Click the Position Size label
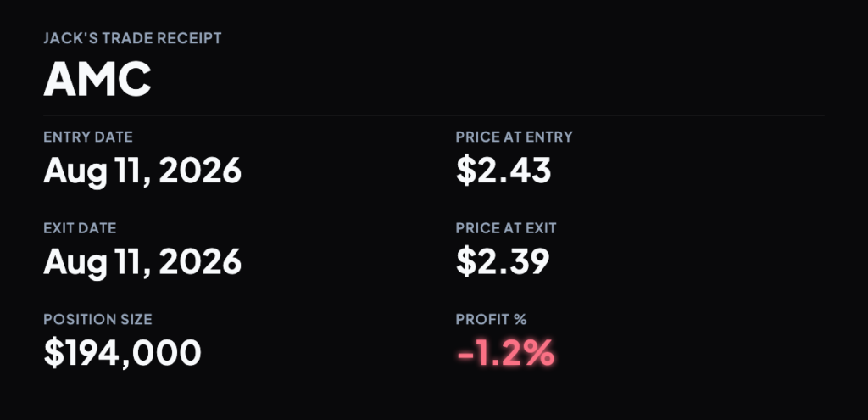This screenshot has height=420, width=868. [98, 320]
